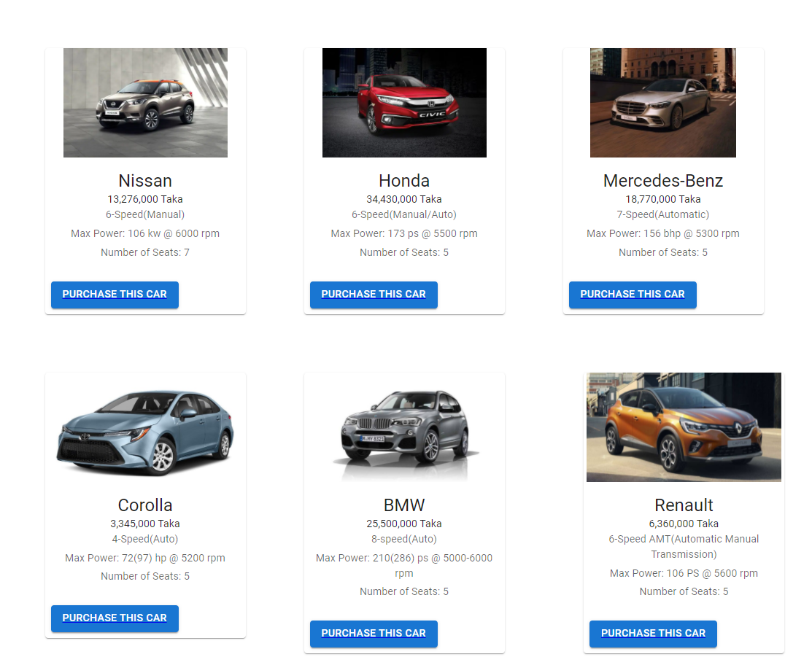Open the blue Corolla image
The width and height of the screenshot is (812, 665).
[145, 427]
